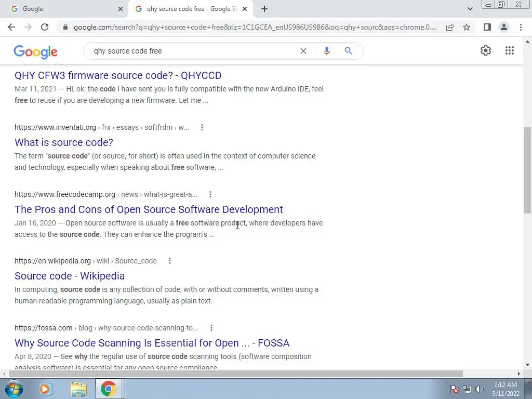Share this page using share icon
The image size is (532, 399).
(450, 27)
